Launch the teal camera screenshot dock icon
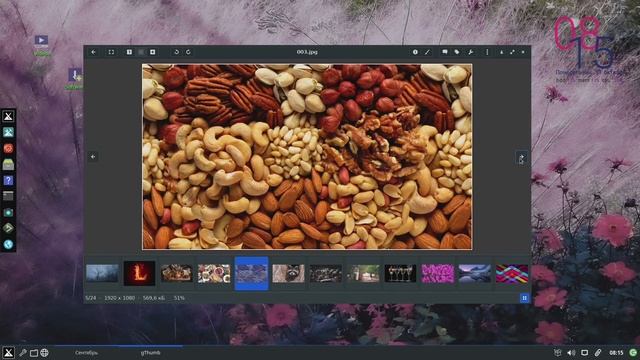Image resolution: width=640 pixels, height=360 pixels. pos(8,212)
